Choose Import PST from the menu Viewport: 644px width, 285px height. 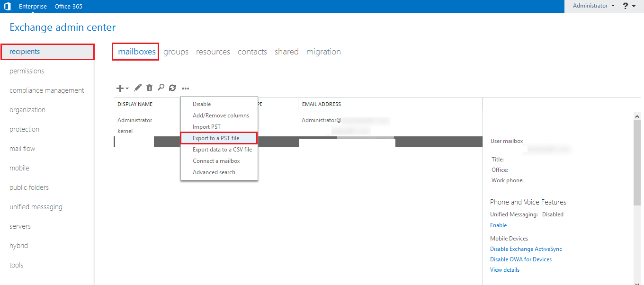(206, 127)
